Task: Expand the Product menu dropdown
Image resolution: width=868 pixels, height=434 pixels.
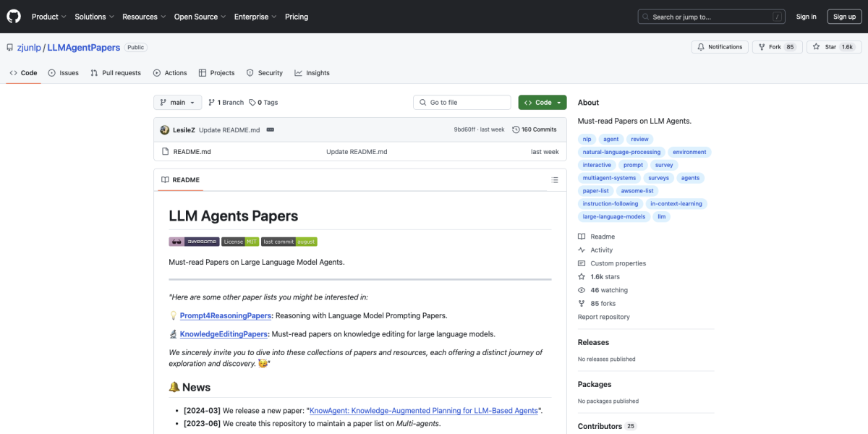Action: point(48,17)
